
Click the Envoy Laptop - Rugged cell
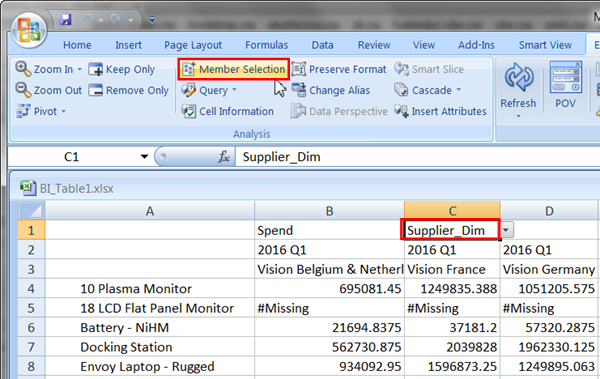click(x=150, y=366)
